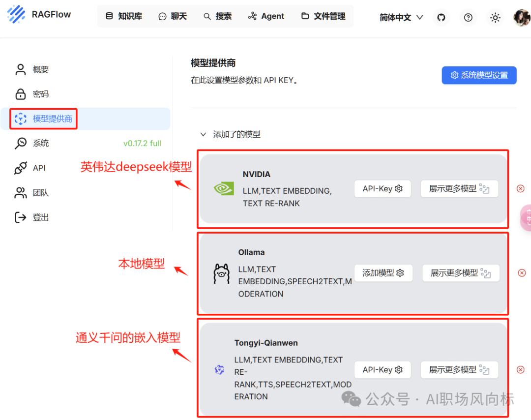Click Ollama 添加模型 button
Viewport: 531px width, 420px height.
pos(383,273)
